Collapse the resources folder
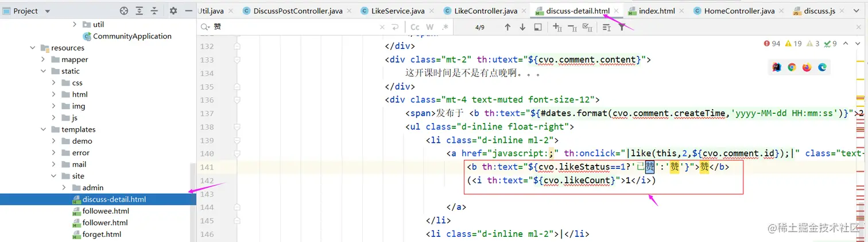Image resolution: width=868 pixels, height=242 pixels. [x=33, y=48]
